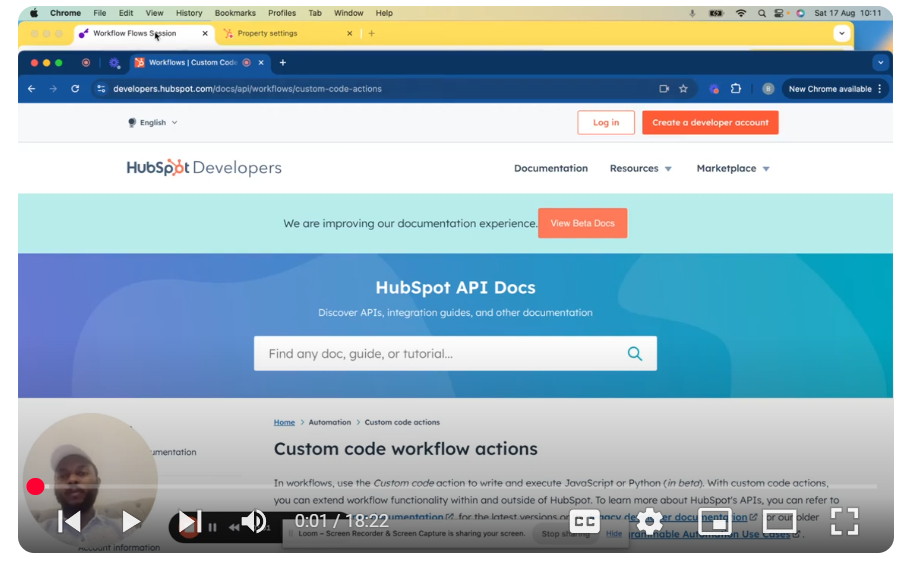Click the HubSpot Developers logo
905x562 pixels.
click(x=204, y=167)
